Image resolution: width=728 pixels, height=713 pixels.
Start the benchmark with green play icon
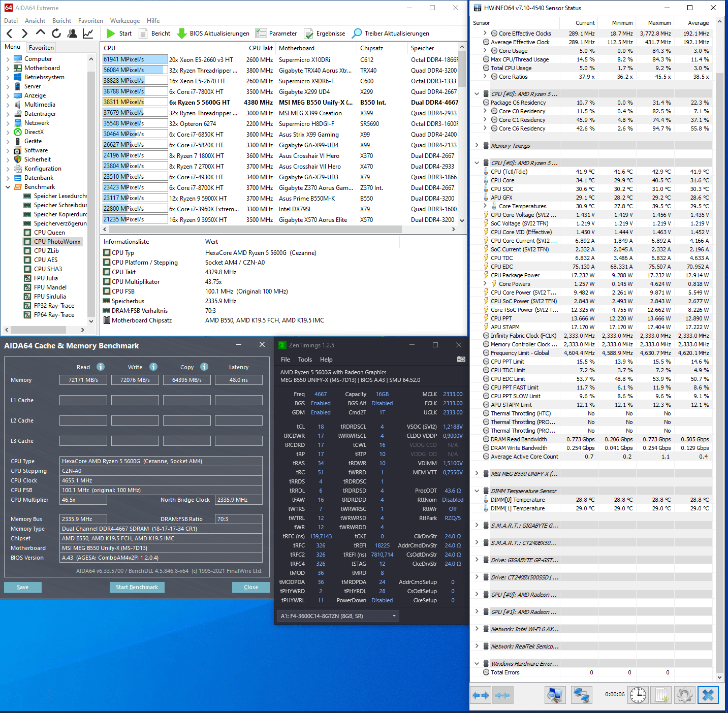[111, 34]
